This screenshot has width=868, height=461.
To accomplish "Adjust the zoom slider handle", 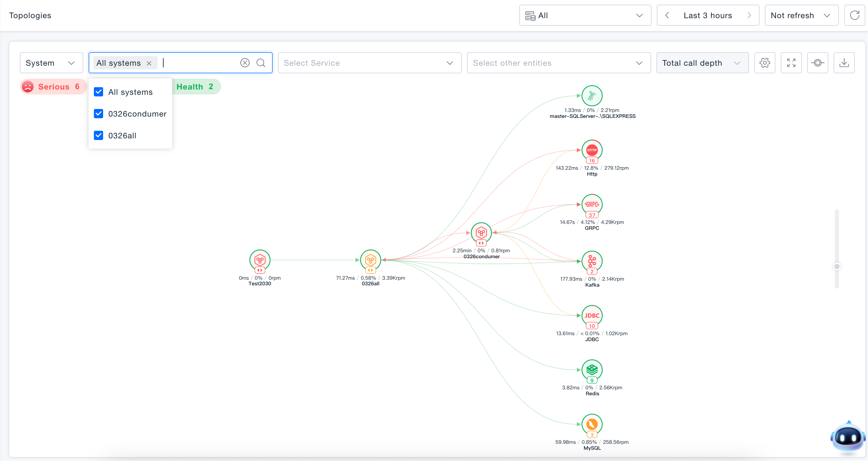I will coord(836,267).
